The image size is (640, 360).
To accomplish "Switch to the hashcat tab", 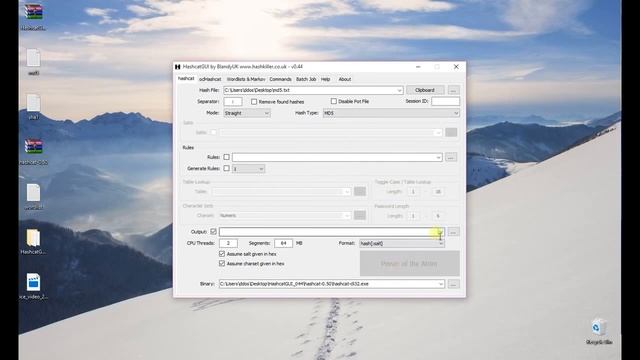I will (x=186, y=78).
